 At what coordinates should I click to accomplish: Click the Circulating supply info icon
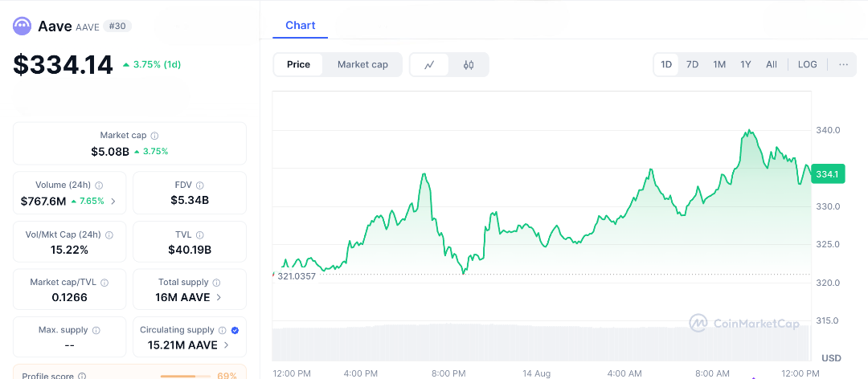pos(222,330)
